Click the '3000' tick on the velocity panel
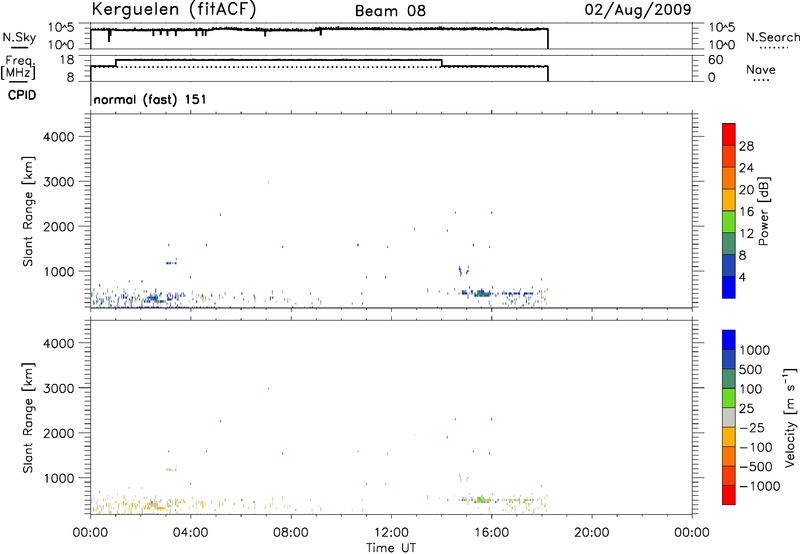Image resolution: width=800 pixels, height=554 pixels. click(x=58, y=388)
